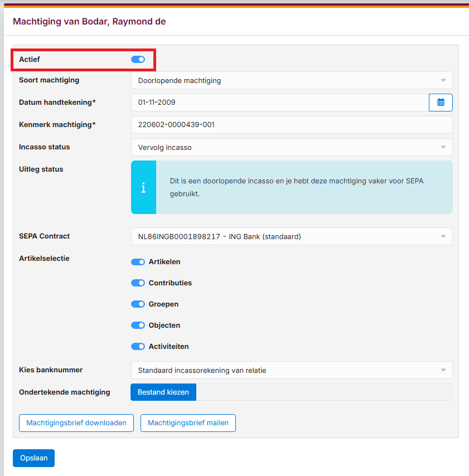Click the Datum handtekening date field
The image size is (469, 476).
pos(279,103)
